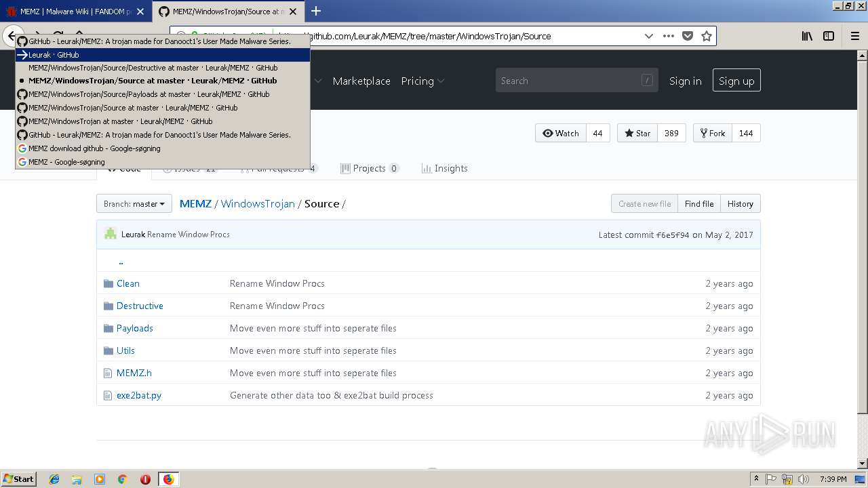
Task: Select 'GitHub - Leurak/MEMZ: A trojan' top history entry
Action: click(x=163, y=41)
